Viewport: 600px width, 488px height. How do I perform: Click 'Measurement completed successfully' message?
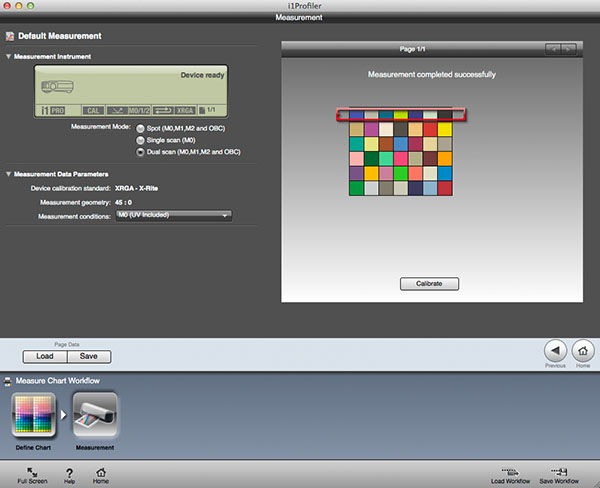(x=432, y=74)
